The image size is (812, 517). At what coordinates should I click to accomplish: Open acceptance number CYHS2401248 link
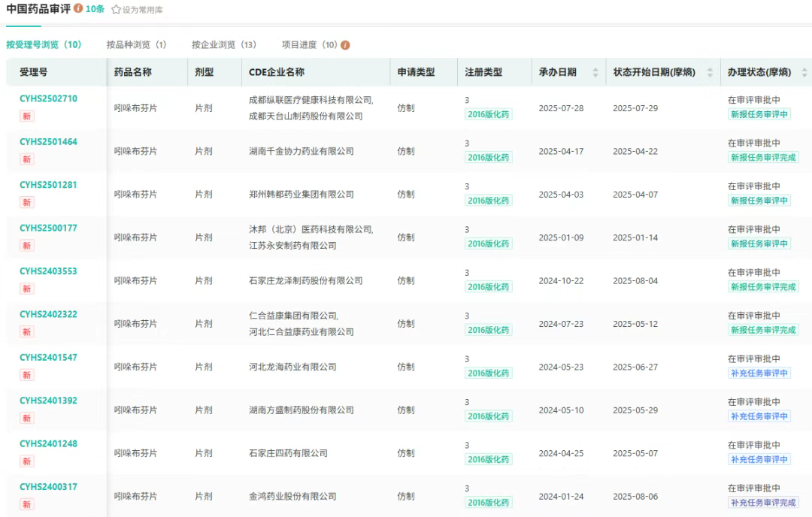pyautogui.click(x=48, y=443)
